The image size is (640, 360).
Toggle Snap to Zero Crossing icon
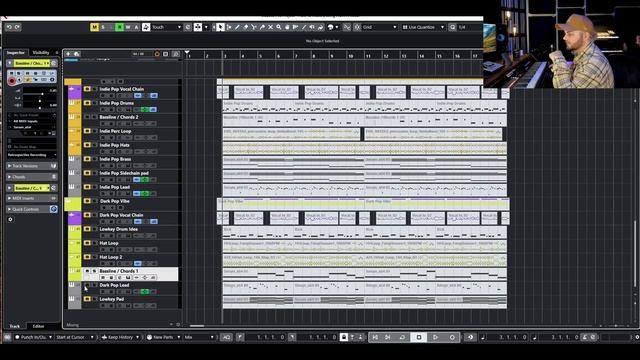[347, 27]
